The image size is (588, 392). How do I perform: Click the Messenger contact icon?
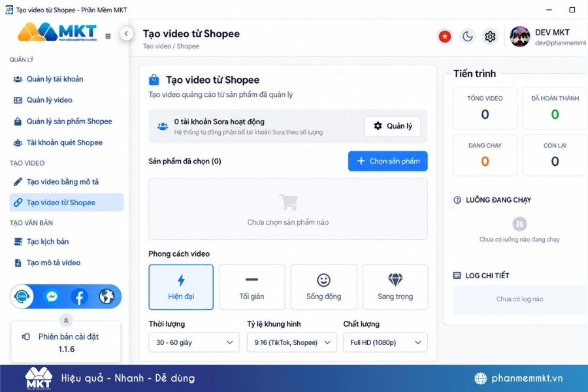pyautogui.click(x=52, y=297)
